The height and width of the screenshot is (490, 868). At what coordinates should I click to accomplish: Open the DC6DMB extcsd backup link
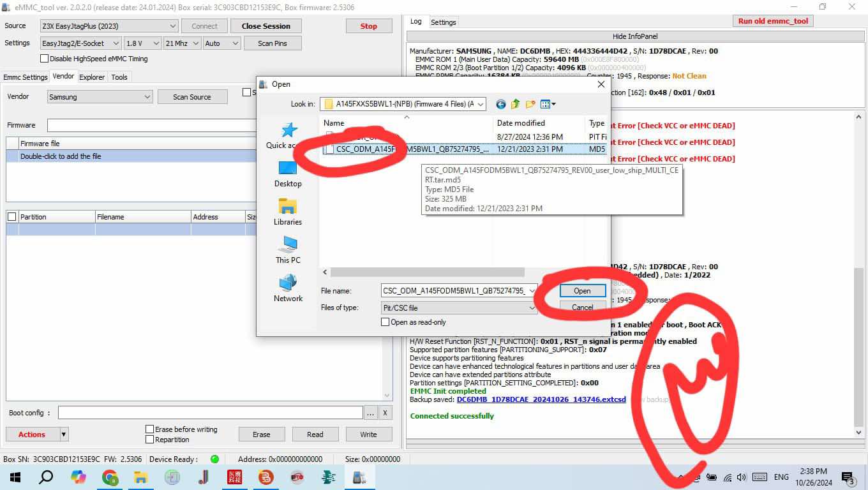541,399
